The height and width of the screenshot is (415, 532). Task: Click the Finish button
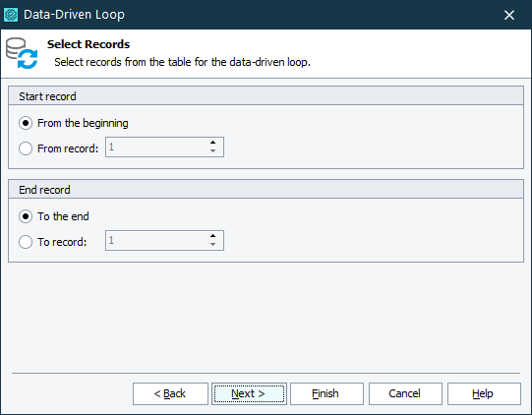pos(326,393)
